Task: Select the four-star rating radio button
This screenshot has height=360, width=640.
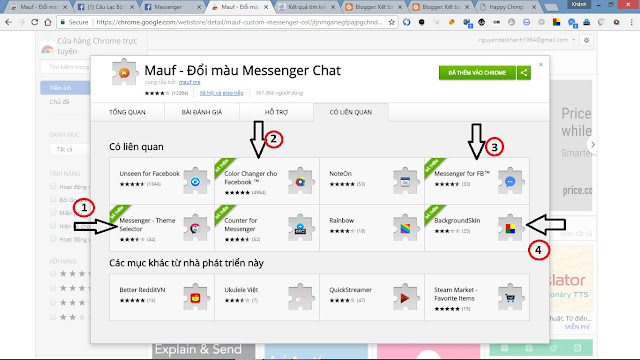Action: 53,288
